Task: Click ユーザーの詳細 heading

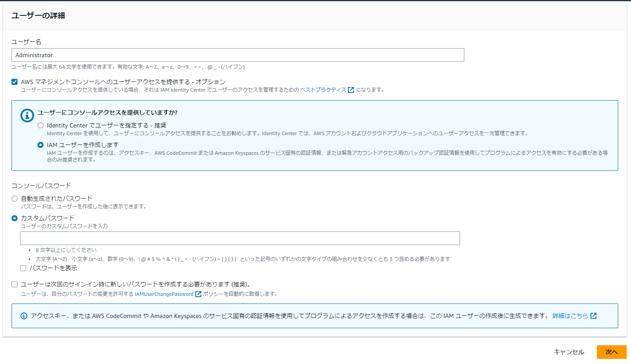Action: click(38, 16)
